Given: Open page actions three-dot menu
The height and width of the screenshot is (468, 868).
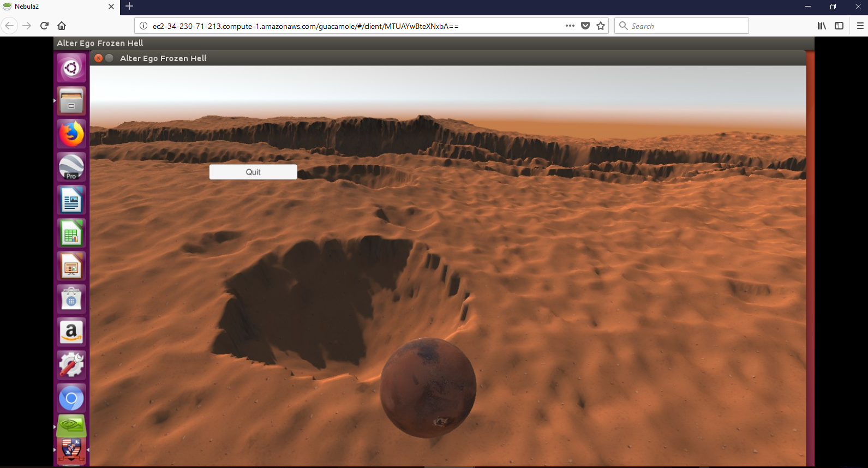Looking at the screenshot, I should [x=570, y=26].
